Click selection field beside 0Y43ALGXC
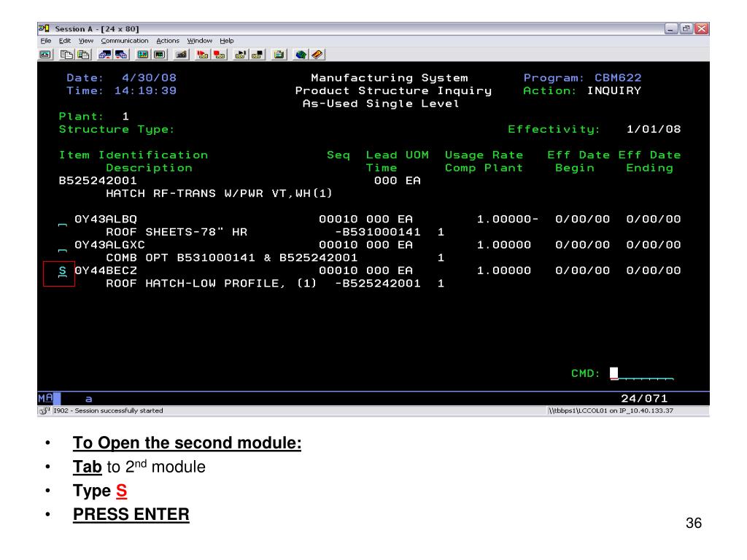Screen dimensions: 747x560 [x=63, y=246]
